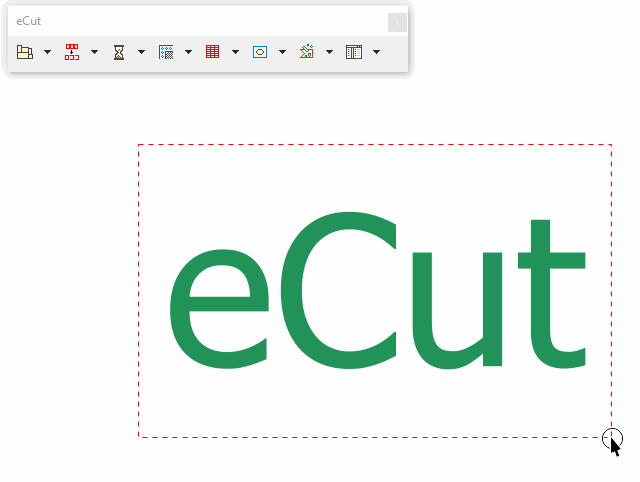
Task: Click the yellow nesting blocks icon
Action: click(25, 52)
